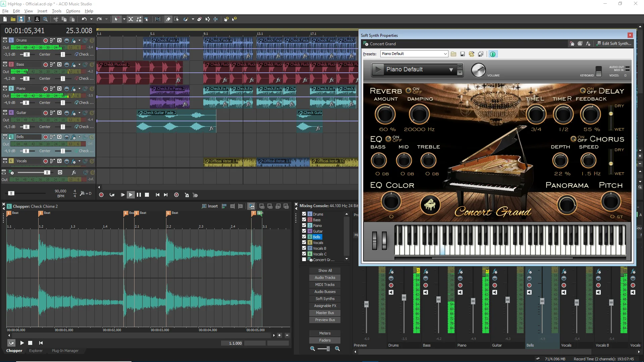
Task: Click the Cut scissors toolbar icon
Action: 56,19
